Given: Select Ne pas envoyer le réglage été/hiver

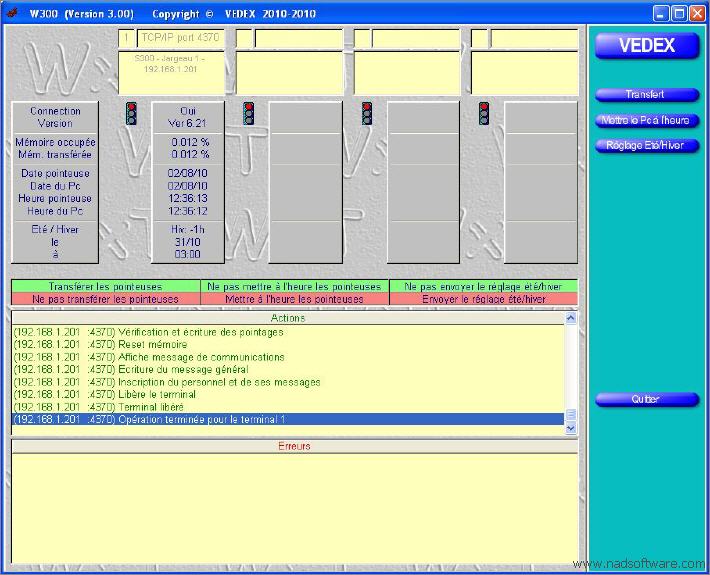Looking at the screenshot, I should [x=483, y=287].
